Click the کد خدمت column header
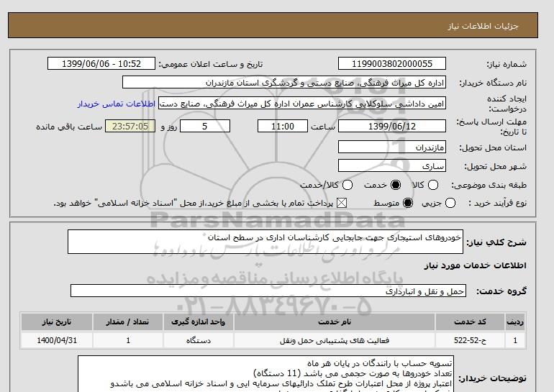The width and height of the screenshot is (554, 392). tap(470, 322)
